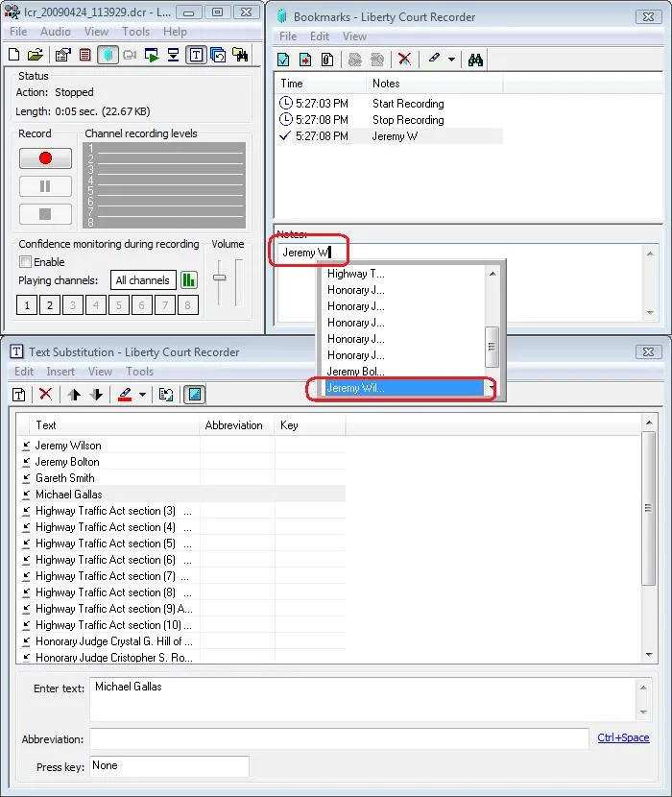Image resolution: width=672 pixels, height=797 pixels.
Task: Select the 'Stop Recording' bookmark row
Action: [391, 120]
